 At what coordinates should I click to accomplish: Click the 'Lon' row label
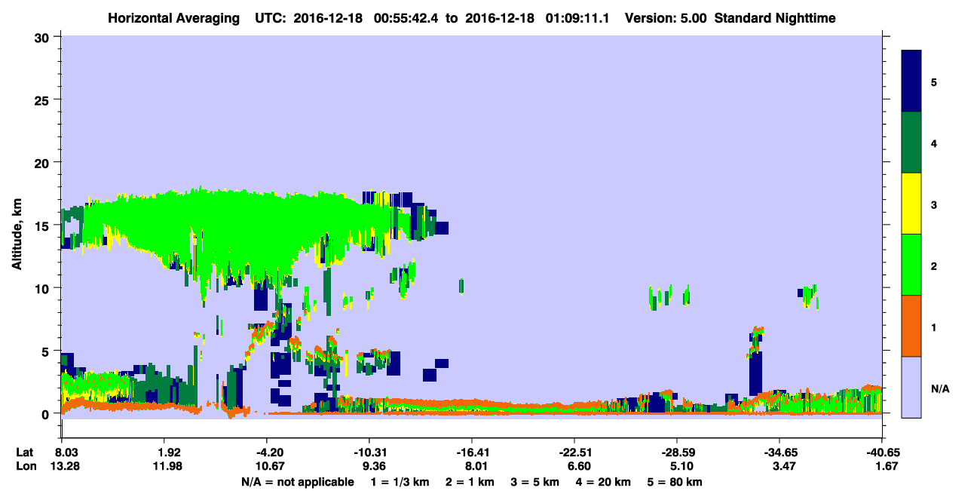tap(25, 467)
